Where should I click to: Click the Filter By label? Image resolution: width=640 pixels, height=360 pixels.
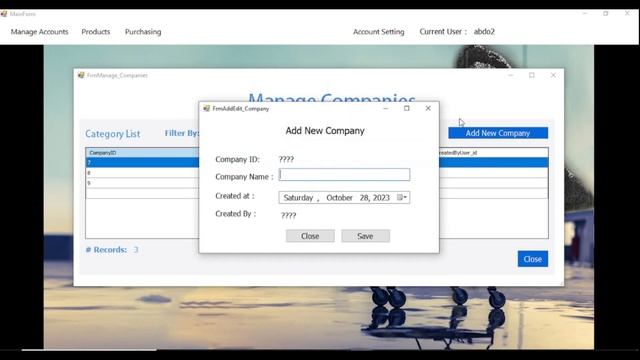point(182,133)
